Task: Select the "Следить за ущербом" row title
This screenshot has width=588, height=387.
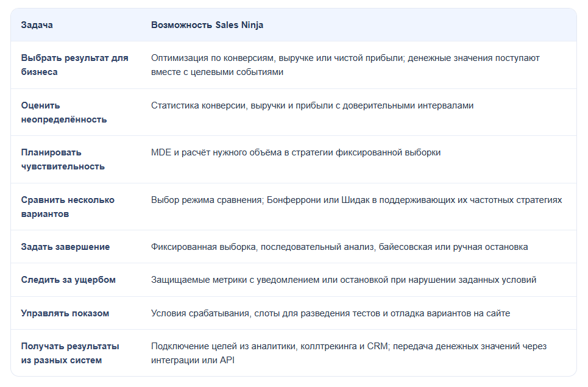Action: (68, 280)
